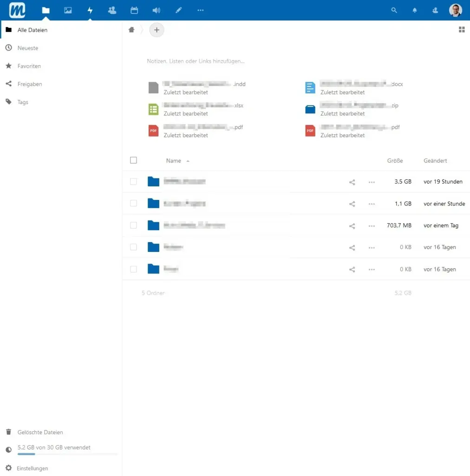The height and width of the screenshot is (476, 470).
Task: Open Gelöschte Dateien trash link
Action: [40, 432]
